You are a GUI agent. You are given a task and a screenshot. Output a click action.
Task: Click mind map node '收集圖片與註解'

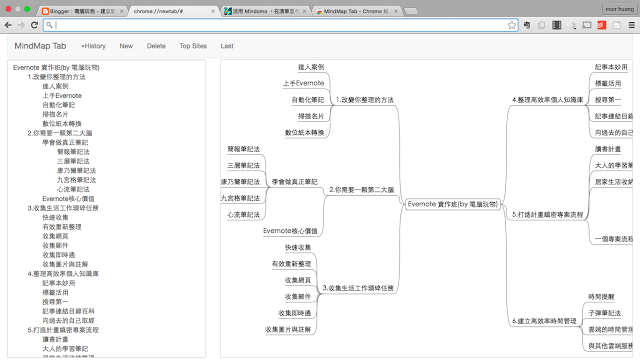click(288, 330)
